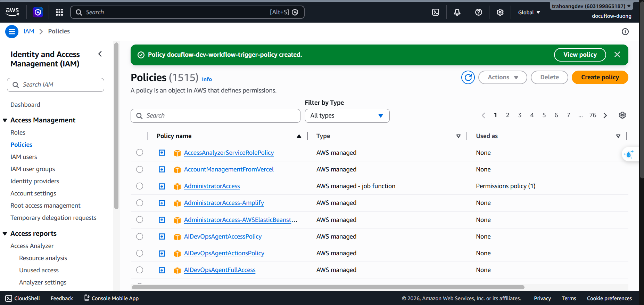Viewport: 644px width, 305px height.
Task: Open the notifications bell
Action: [457, 12]
